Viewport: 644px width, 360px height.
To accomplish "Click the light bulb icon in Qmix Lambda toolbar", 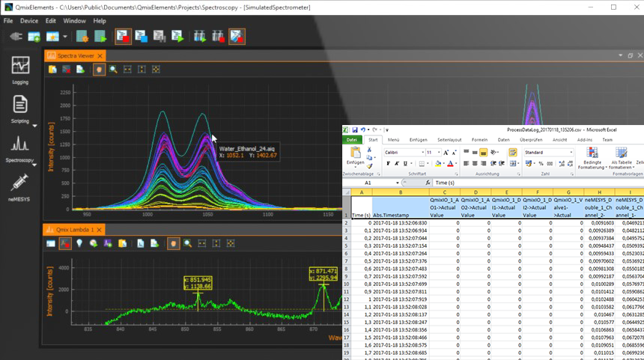I will click(79, 243).
